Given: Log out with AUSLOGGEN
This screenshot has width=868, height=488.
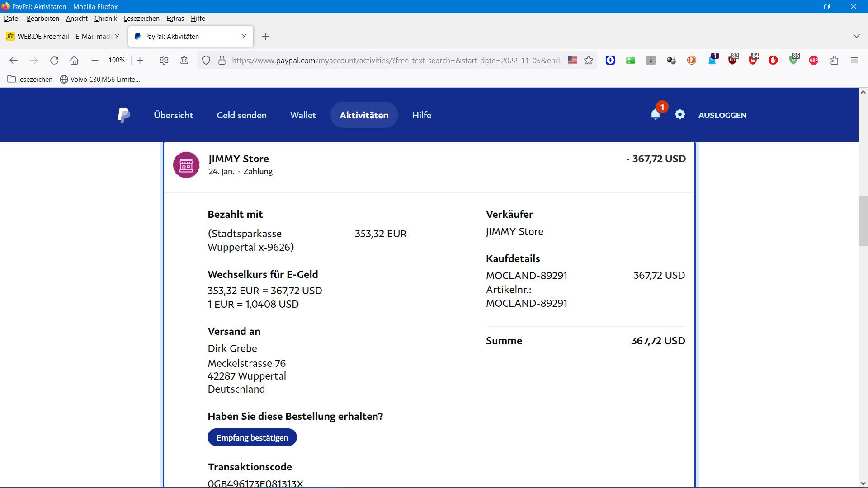Looking at the screenshot, I should tap(722, 115).
